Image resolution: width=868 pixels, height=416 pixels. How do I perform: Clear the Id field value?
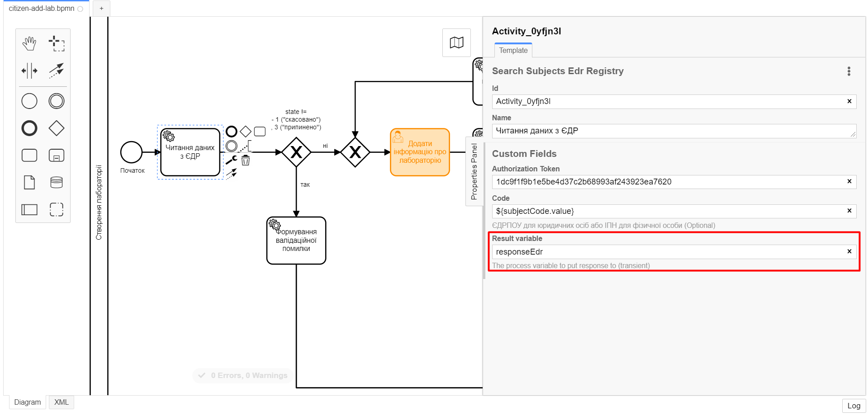click(x=849, y=101)
